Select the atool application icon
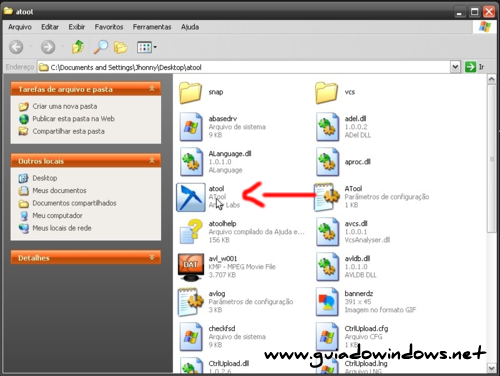This screenshot has width=500, height=376. click(191, 197)
